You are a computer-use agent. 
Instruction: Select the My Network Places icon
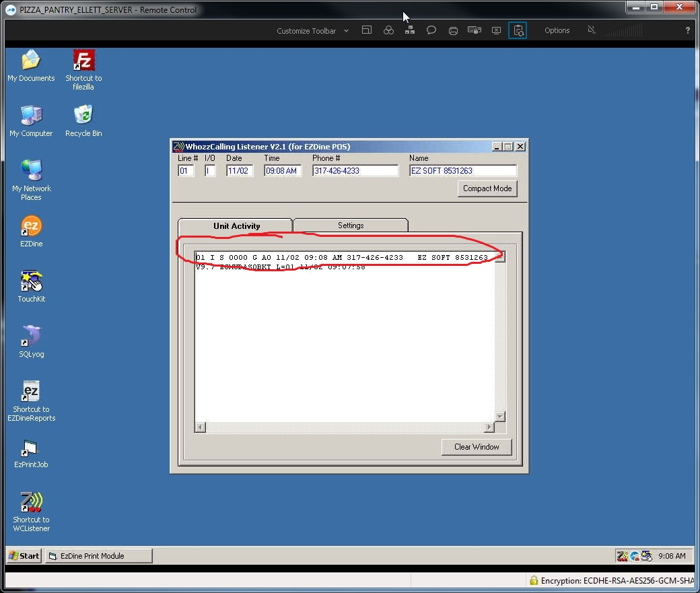(31, 180)
